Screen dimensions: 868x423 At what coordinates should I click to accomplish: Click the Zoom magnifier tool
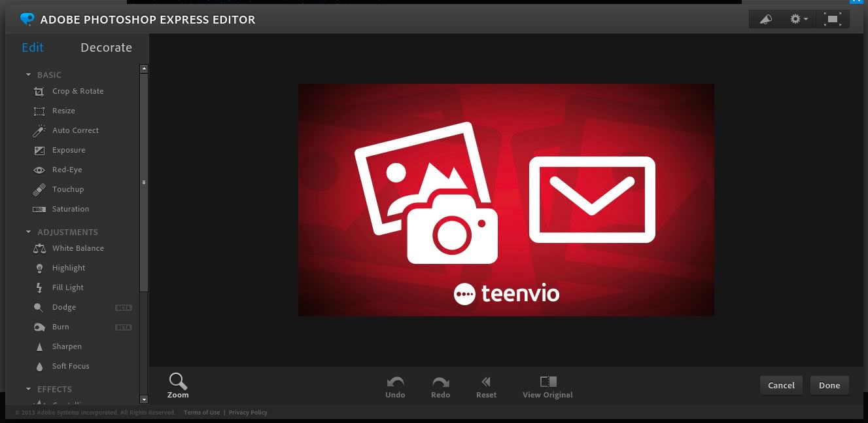[x=178, y=385]
